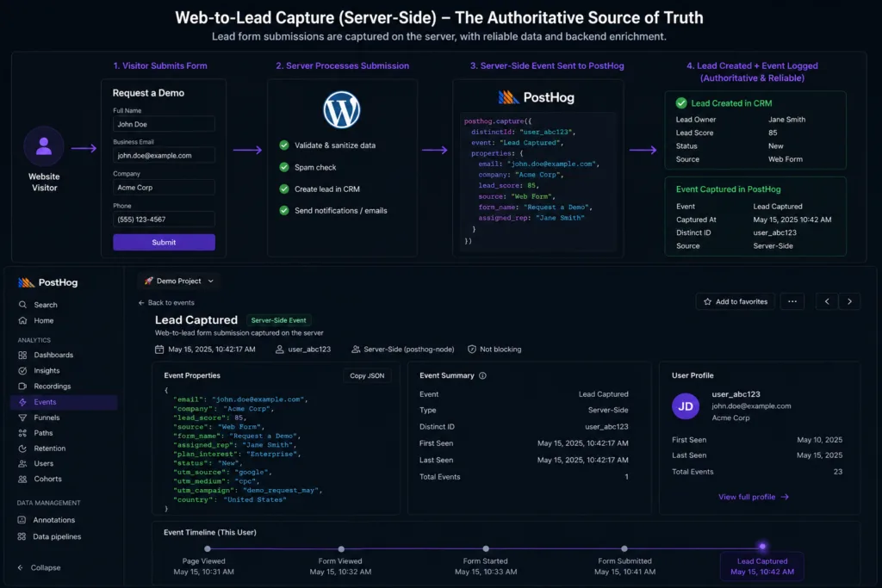The image size is (882, 588).
Task: Open Dashboards menu item
Action: (53, 355)
